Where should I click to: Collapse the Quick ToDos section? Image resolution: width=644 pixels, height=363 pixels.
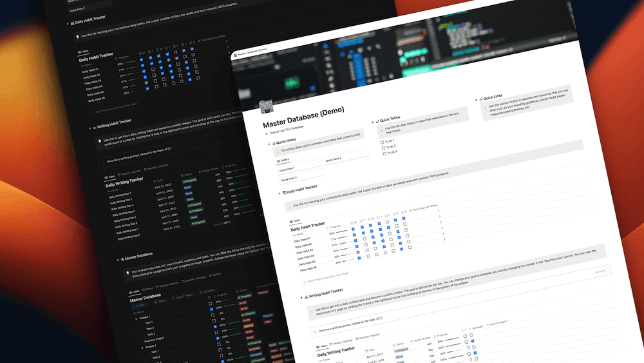[372, 122]
